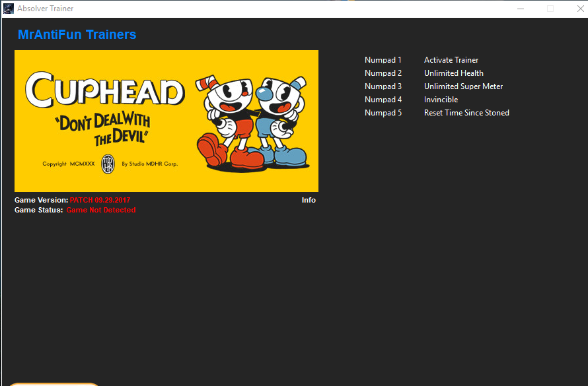Screen dimensions: 588x386
Task: Enable Invincible option
Action: 441,99
